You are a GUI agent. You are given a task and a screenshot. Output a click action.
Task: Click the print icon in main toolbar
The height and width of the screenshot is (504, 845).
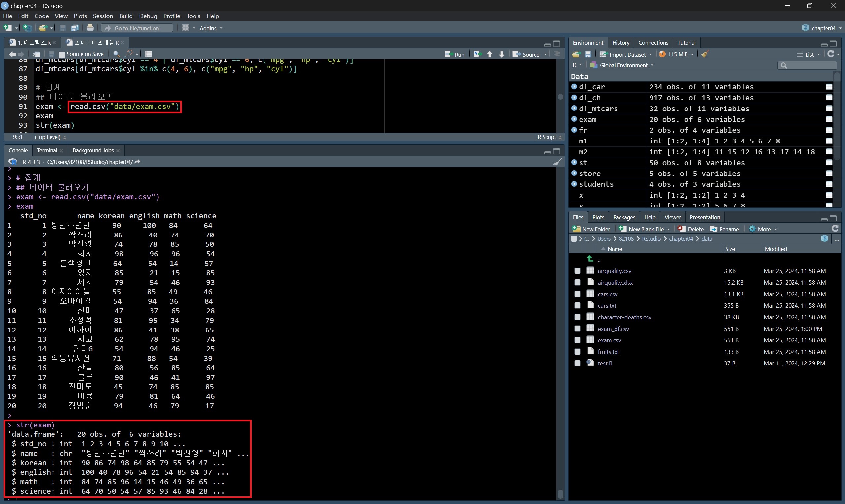[x=90, y=28]
